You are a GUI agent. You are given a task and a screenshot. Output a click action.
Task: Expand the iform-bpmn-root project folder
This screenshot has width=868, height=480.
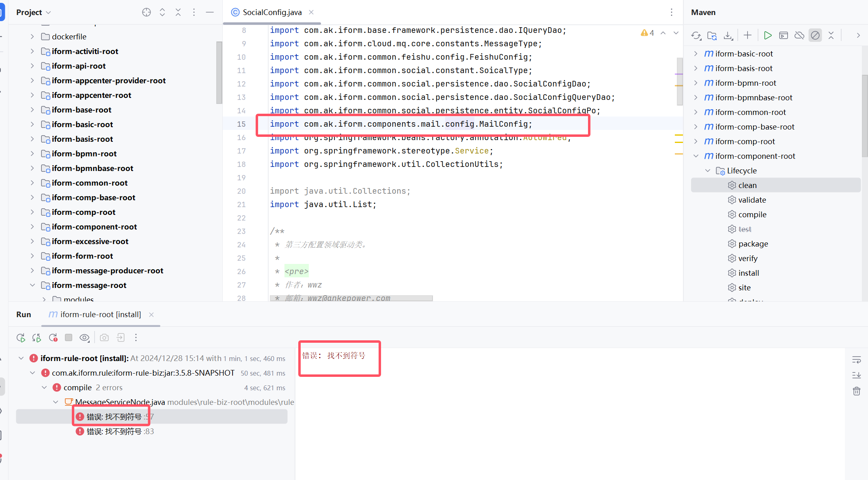[x=32, y=154]
